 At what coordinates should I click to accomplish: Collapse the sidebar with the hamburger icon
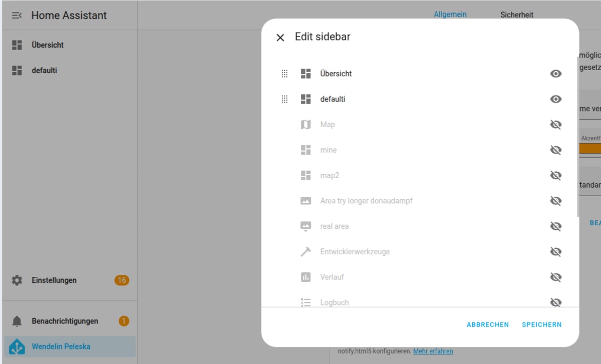click(17, 16)
